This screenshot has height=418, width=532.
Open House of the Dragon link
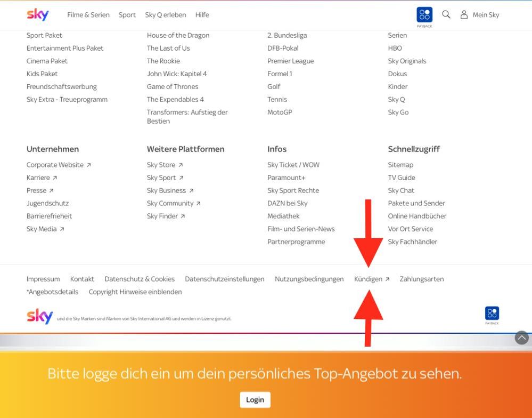click(x=178, y=35)
